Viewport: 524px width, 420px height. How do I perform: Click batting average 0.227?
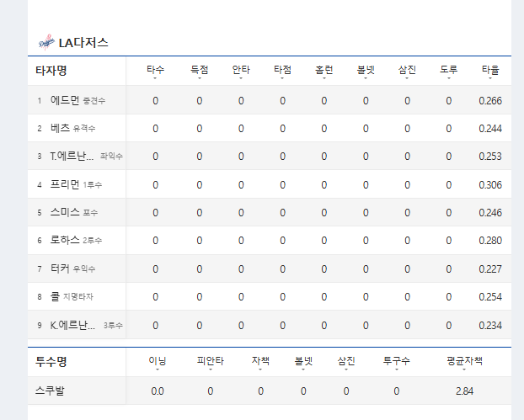tap(490, 268)
